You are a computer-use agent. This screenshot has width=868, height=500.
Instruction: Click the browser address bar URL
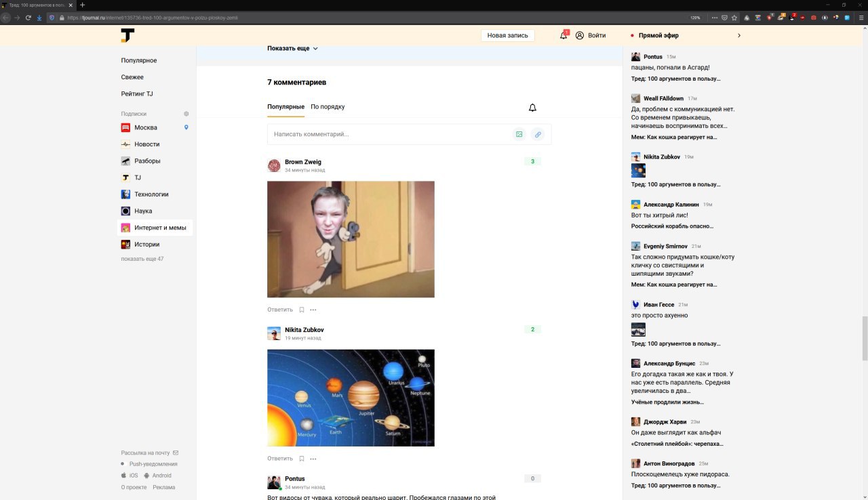(x=153, y=18)
